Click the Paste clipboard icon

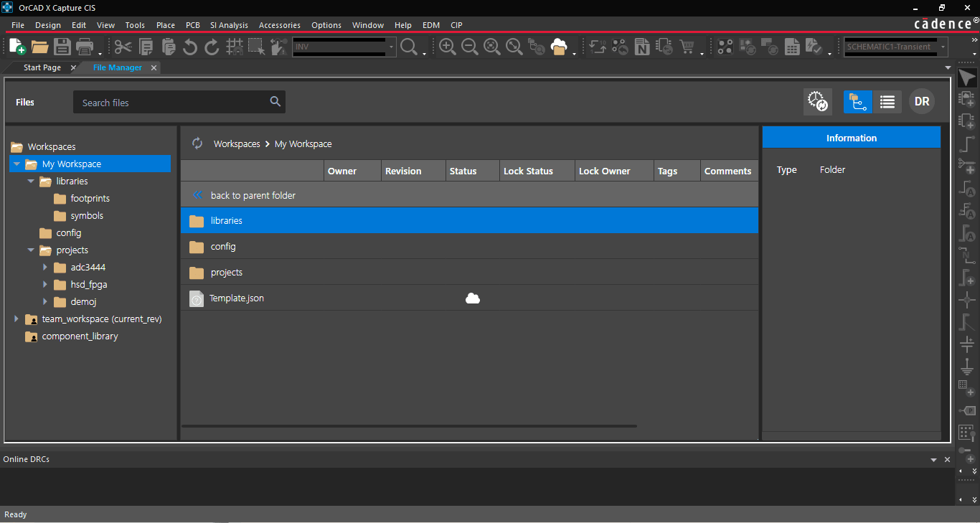pos(168,47)
